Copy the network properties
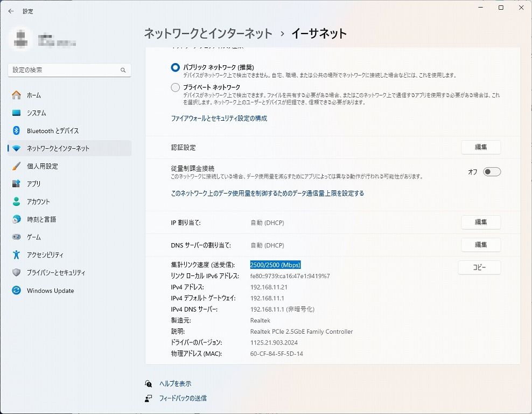The image size is (532, 414). (x=479, y=267)
